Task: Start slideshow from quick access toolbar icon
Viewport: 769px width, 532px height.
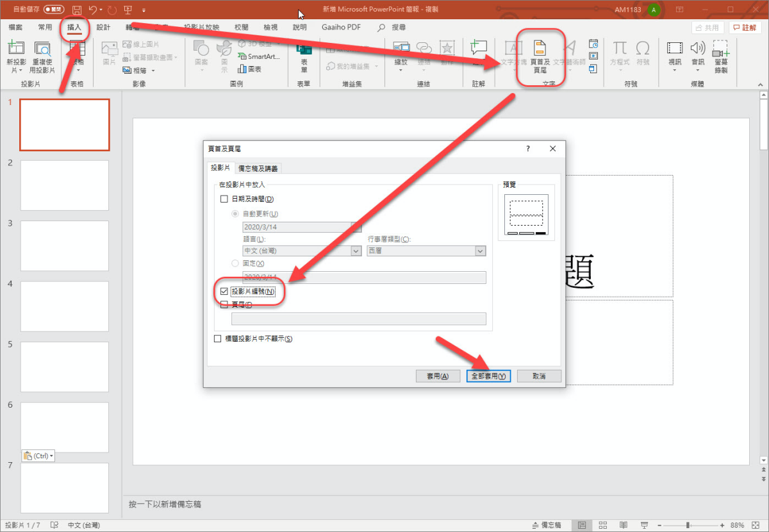Action: click(x=128, y=10)
